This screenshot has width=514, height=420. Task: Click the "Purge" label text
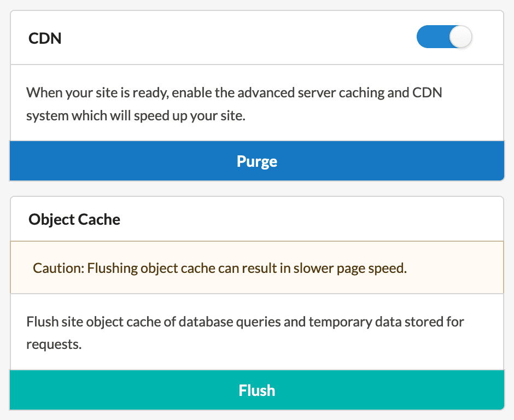[x=256, y=161]
